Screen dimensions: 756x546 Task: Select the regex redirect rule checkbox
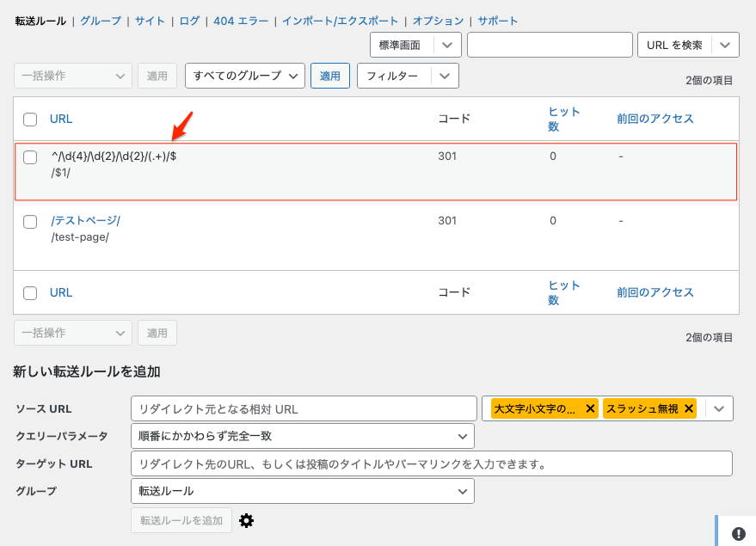[x=30, y=157]
